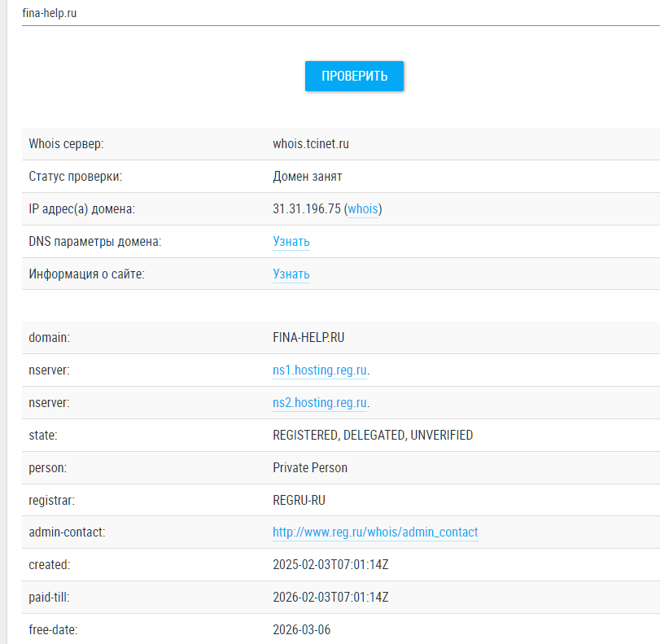Click the Whois сервер row label
The width and height of the screenshot is (660, 644).
pyautogui.click(x=67, y=144)
